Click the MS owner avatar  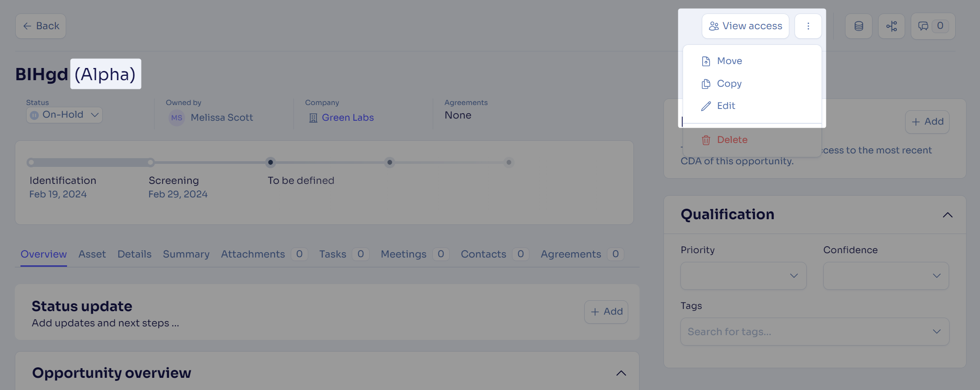point(177,118)
